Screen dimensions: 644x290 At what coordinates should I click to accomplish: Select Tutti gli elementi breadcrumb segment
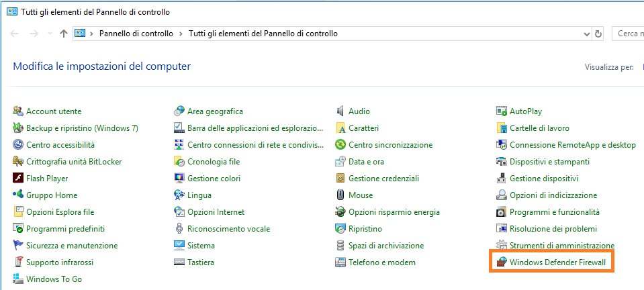coord(263,34)
